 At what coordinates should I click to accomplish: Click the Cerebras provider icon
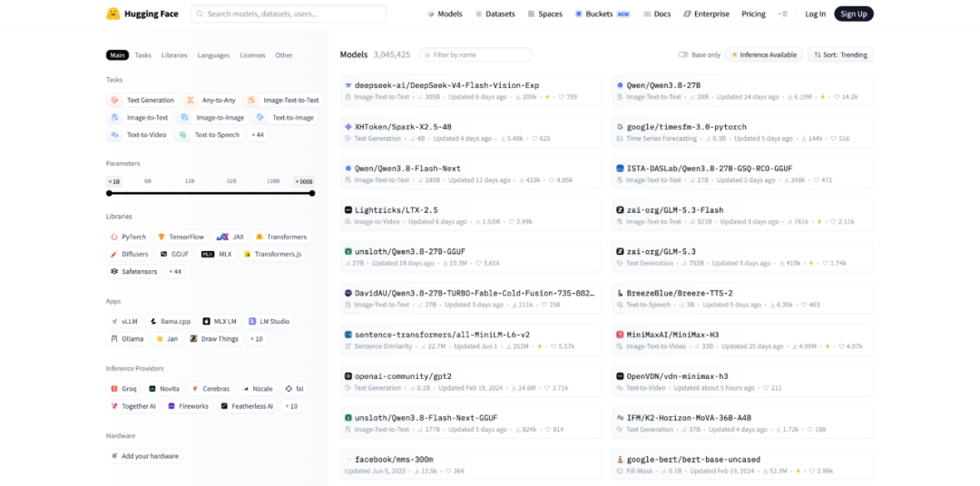[196, 389]
